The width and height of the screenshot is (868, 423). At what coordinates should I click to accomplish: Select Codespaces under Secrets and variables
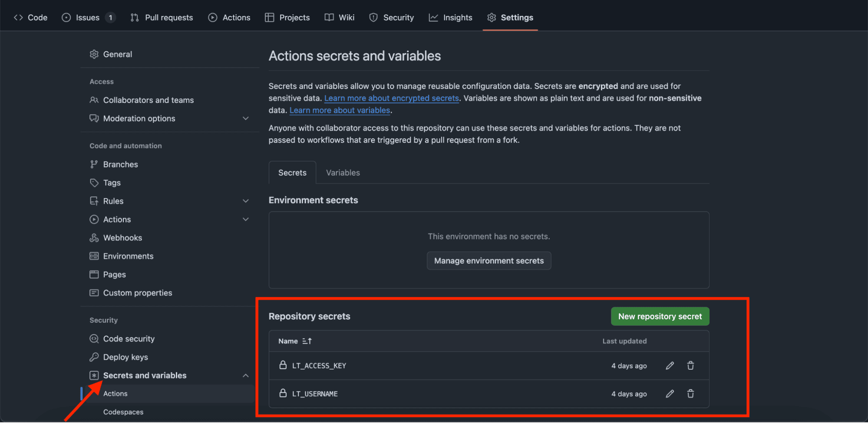[x=123, y=412]
